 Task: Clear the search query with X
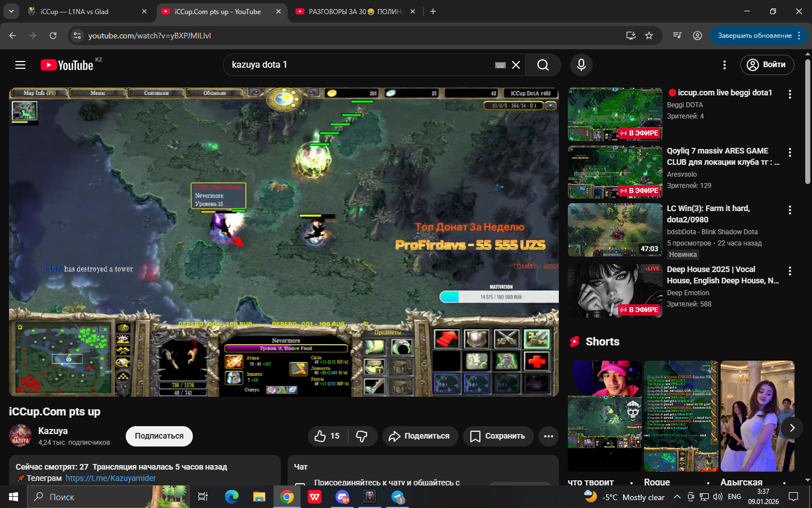(x=516, y=65)
